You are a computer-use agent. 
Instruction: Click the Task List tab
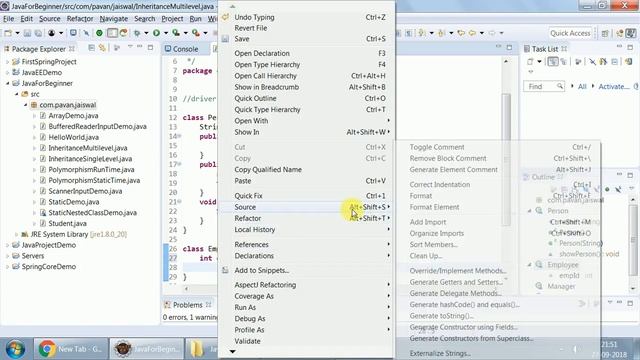(545, 49)
